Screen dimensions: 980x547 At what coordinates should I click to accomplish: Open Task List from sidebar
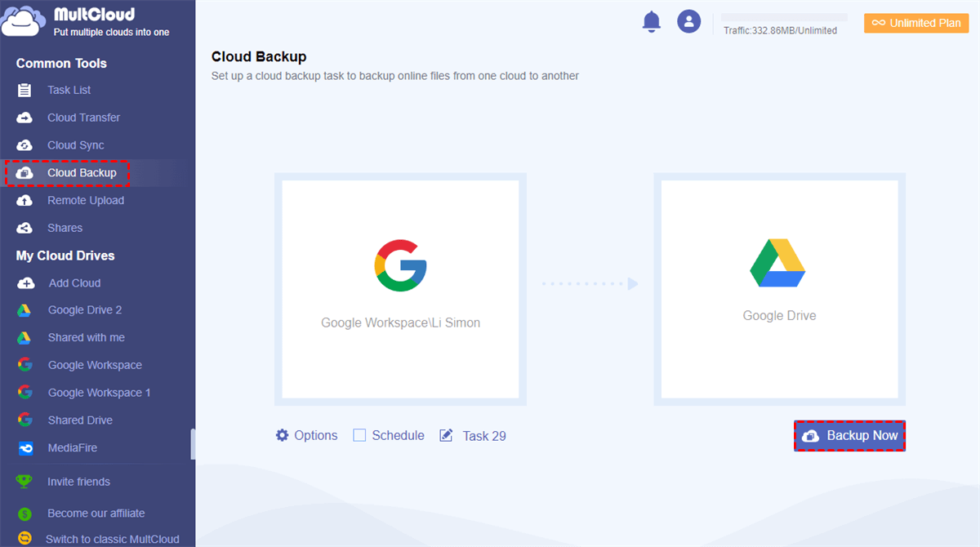click(x=69, y=90)
